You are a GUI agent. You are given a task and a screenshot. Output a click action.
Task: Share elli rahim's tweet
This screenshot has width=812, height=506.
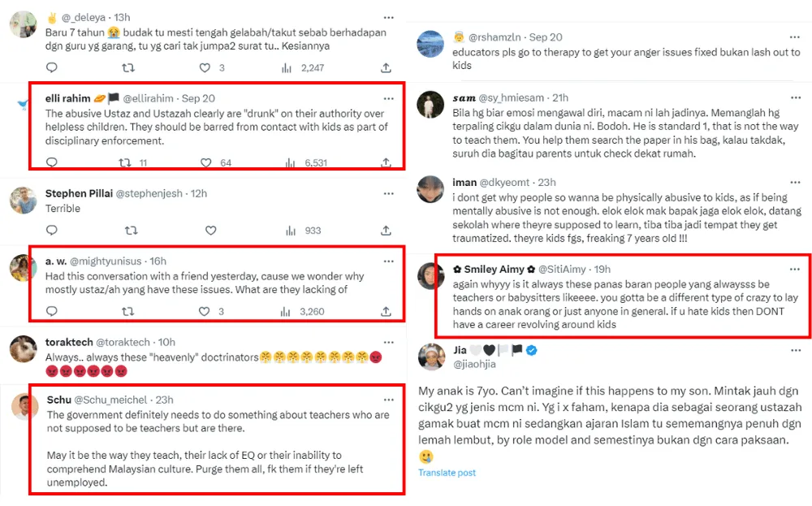coord(385,162)
